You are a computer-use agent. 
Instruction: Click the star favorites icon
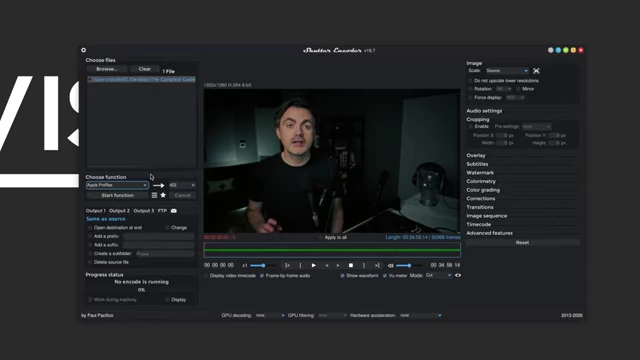click(x=163, y=195)
